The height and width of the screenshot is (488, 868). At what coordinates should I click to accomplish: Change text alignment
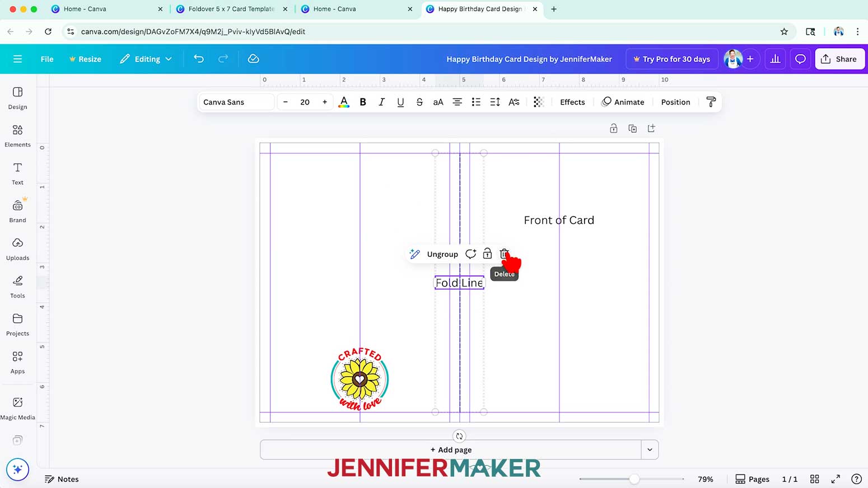(x=457, y=102)
